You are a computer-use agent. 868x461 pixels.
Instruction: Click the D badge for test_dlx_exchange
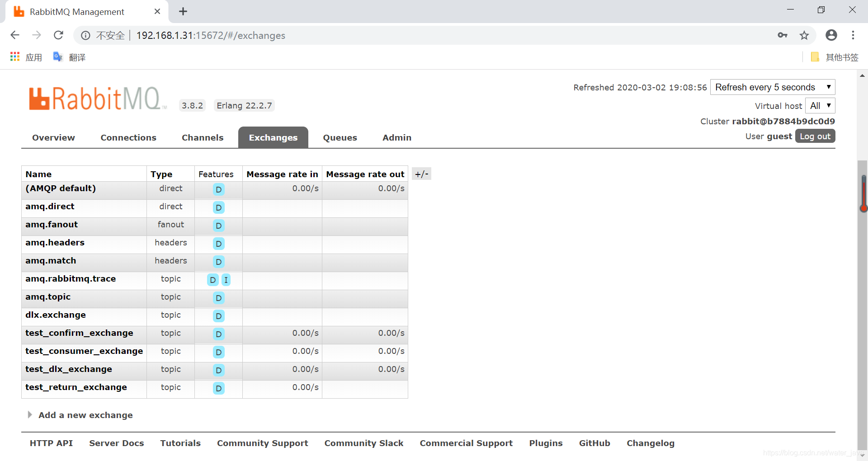click(x=219, y=370)
